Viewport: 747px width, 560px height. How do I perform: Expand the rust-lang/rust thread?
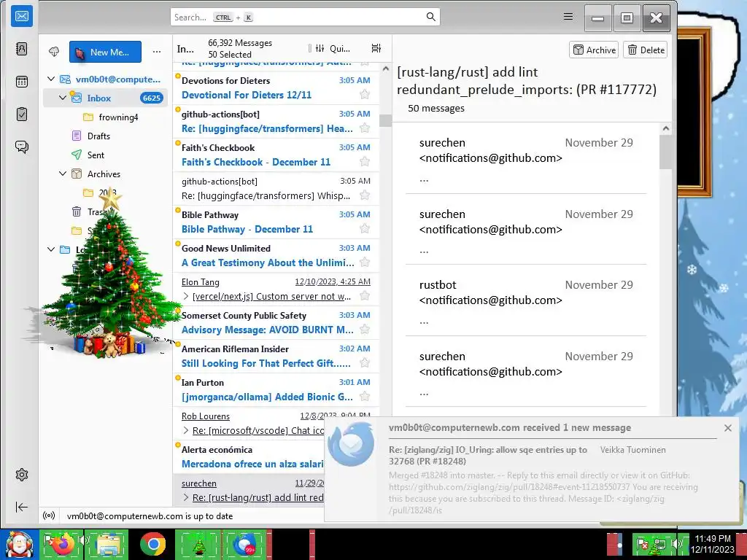tap(186, 497)
